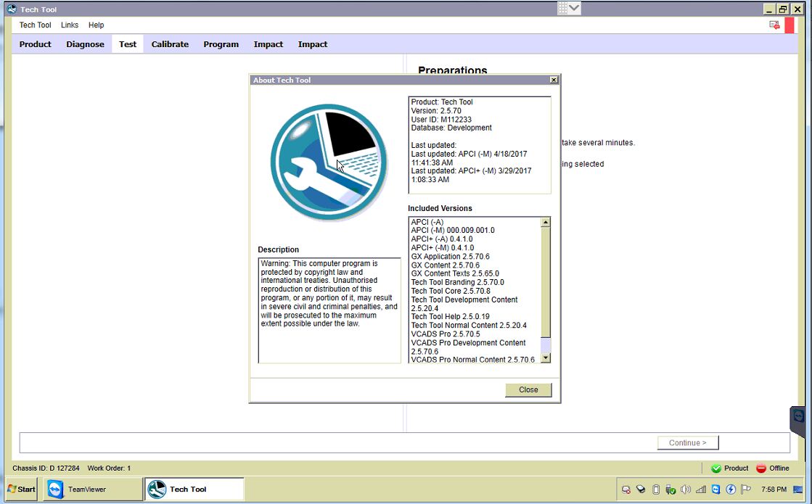Click the Close button in About dialog
Viewport: 812px width, 504px height.
pyautogui.click(x=528, y=389)
